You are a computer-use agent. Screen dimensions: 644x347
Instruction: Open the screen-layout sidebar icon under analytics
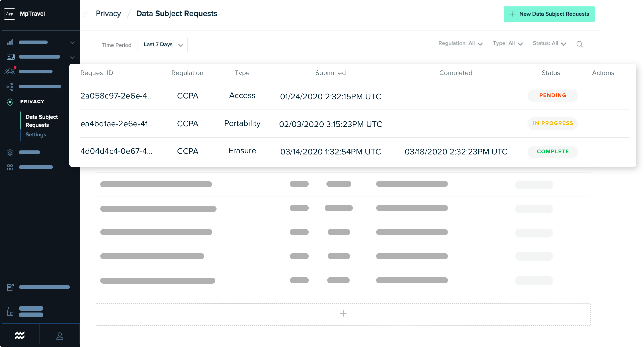click(x=10, y=57)
